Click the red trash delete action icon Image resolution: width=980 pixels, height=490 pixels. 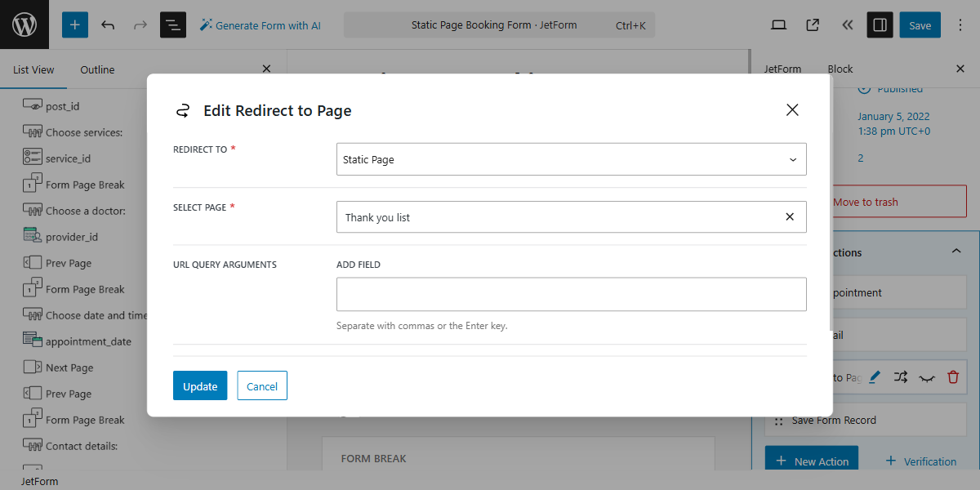[x=952, y=377]
